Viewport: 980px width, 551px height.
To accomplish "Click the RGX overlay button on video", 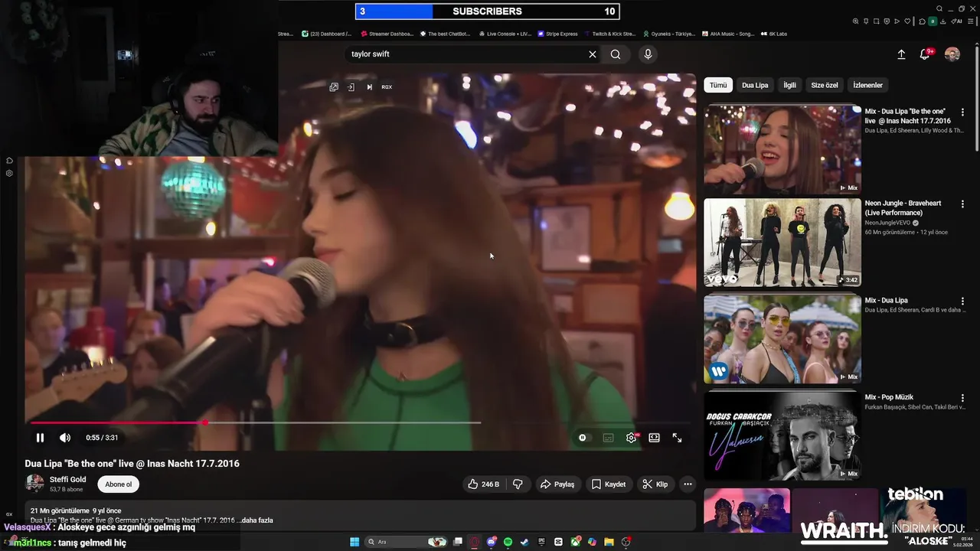I will click(x=387, y=87).
